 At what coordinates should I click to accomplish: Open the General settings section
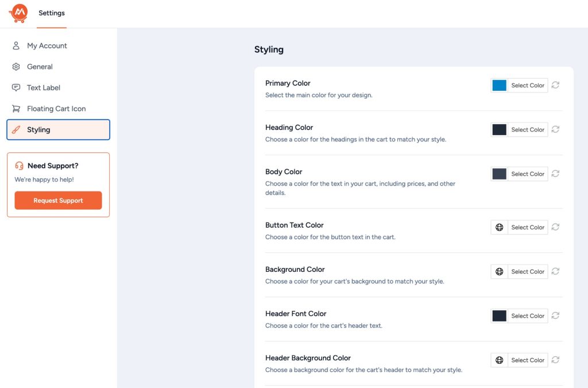[x=40, y=67]
